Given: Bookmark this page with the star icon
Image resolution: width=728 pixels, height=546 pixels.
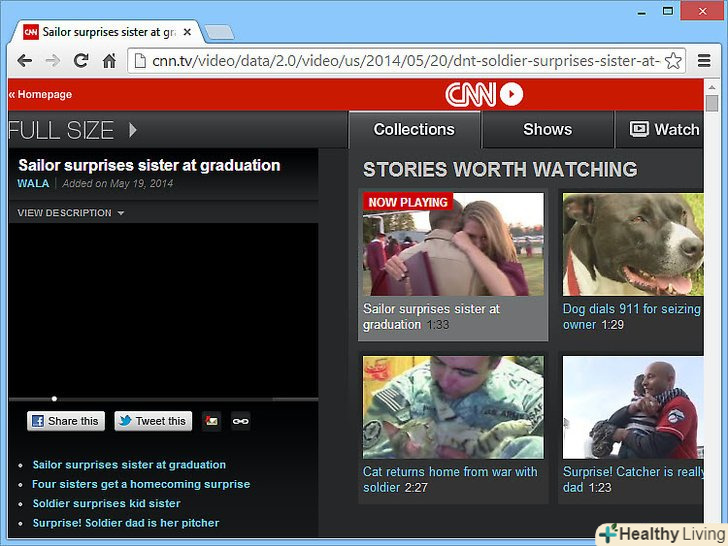Looking at the screenshot, I should (673, 61).
